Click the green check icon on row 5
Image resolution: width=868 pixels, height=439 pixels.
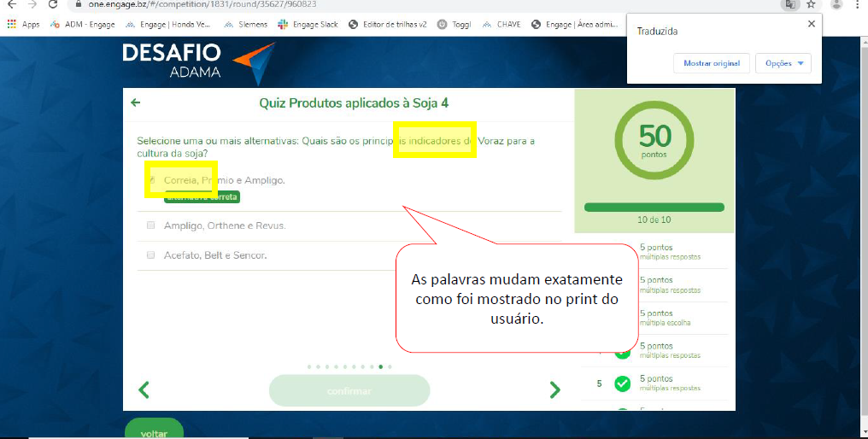pyautogui.click(x=623, y=383)
